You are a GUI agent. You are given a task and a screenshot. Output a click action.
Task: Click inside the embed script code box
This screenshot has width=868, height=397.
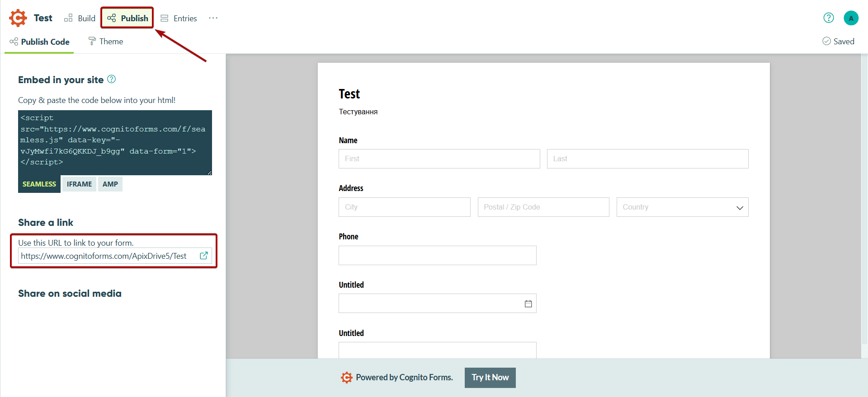115,142
